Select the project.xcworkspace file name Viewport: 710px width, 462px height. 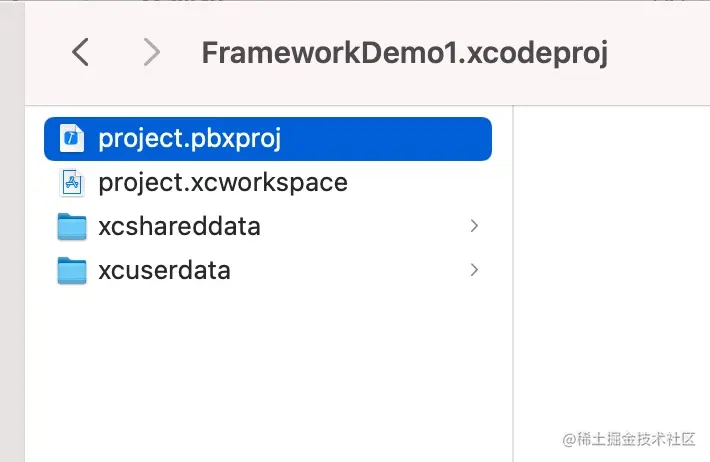point(223,182)
